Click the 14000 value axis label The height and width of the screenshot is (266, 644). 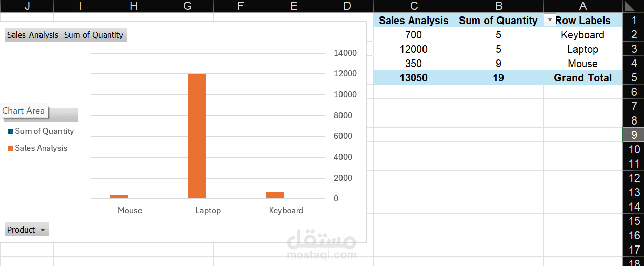(345, 53)
